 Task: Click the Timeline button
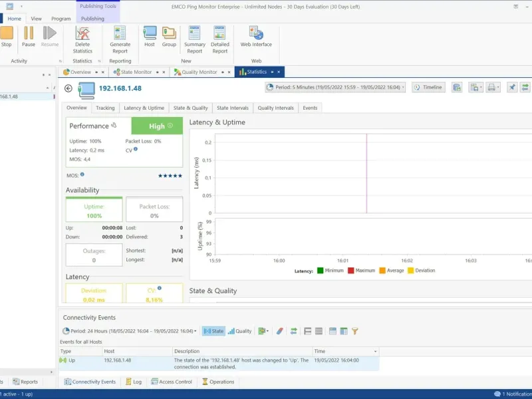tap(428, 87)
